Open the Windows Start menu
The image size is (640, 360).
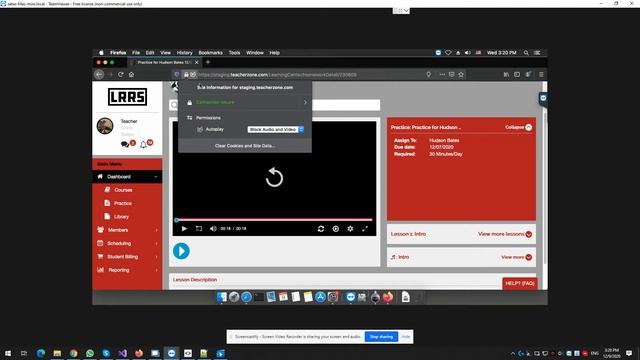[8, 353]
